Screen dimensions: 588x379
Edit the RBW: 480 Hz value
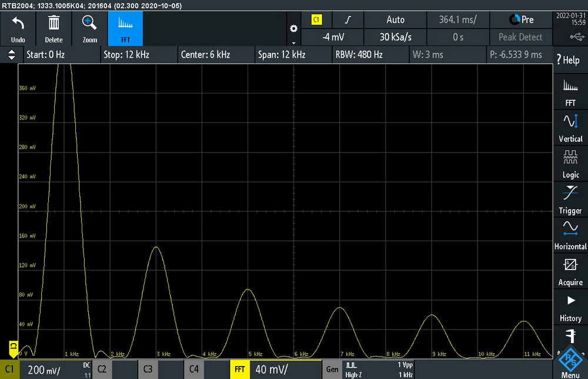370,55
